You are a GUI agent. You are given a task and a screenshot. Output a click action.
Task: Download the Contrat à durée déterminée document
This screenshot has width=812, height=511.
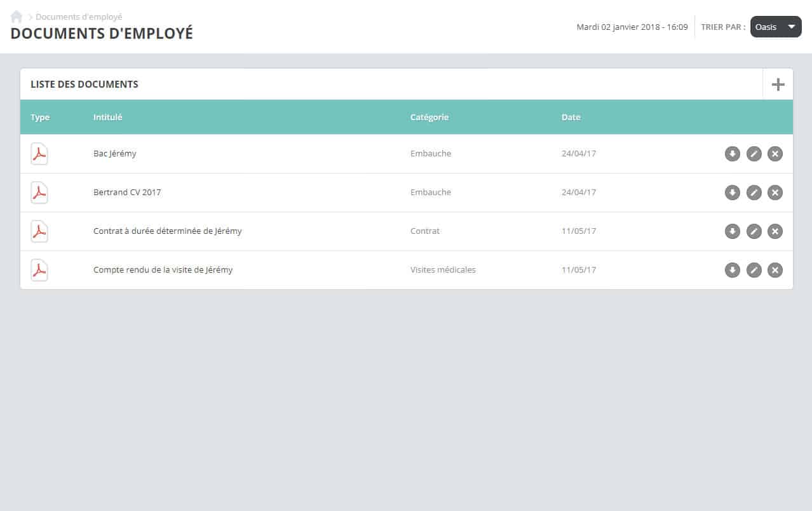[733, 231]
